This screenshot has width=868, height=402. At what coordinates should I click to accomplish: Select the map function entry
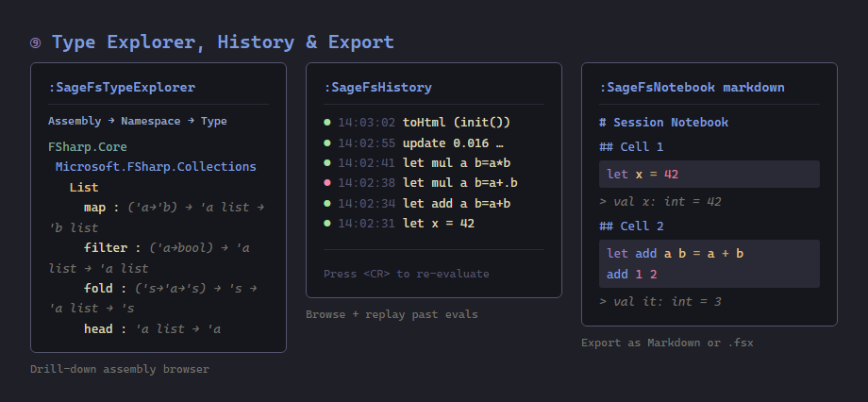156,217
